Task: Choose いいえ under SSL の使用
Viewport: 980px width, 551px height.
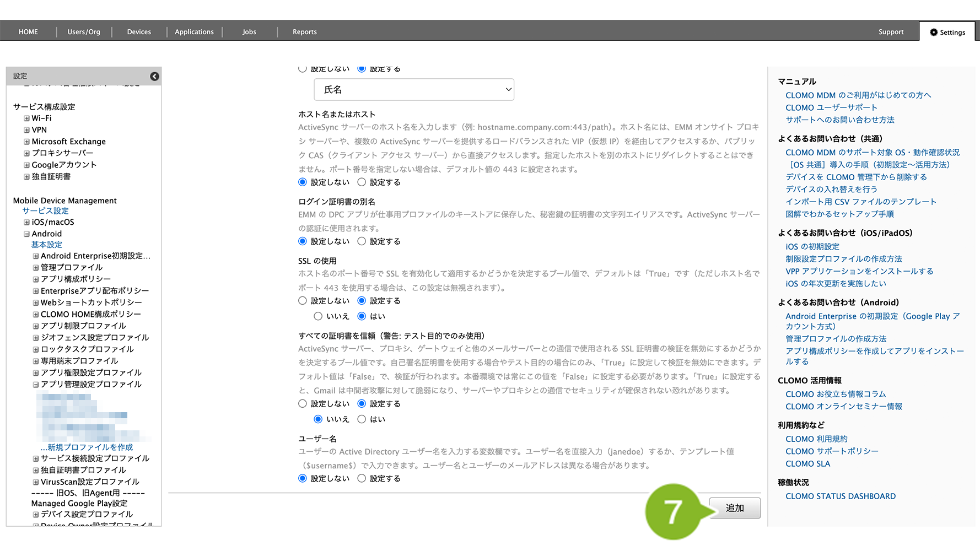Action: pos(318,316)
